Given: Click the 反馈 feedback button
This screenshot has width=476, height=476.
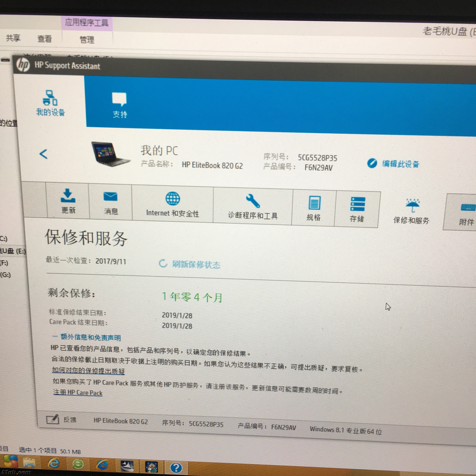Looking at the screenshot, I should [x=61, y=419].
